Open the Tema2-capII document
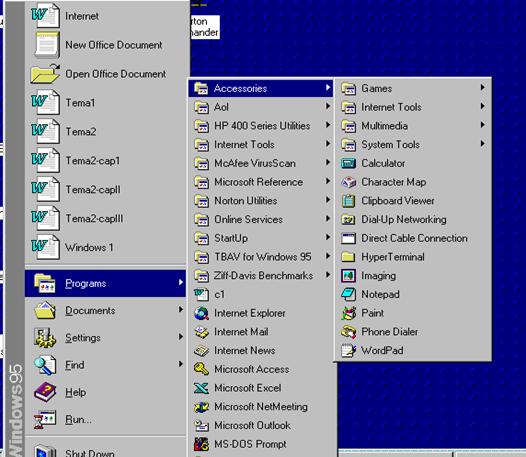526x457 pixels. [105, 189]
